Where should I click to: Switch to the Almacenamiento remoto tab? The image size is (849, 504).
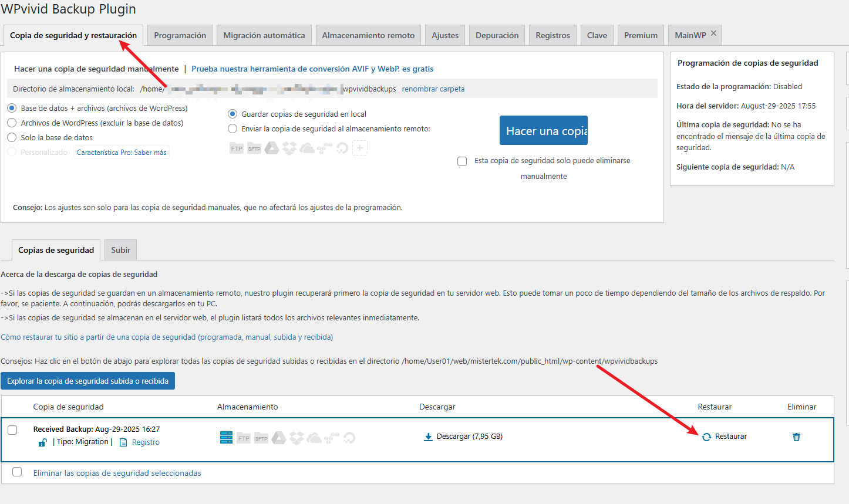368,35
